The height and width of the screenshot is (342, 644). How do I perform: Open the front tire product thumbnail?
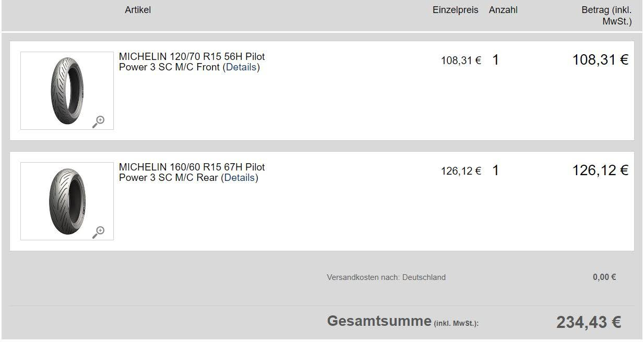tap(67, 90)
